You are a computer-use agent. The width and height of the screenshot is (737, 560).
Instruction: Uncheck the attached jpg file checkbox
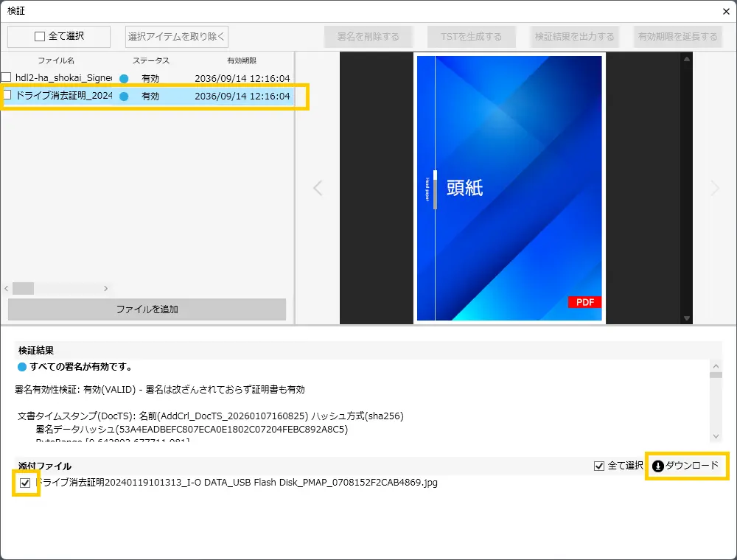point(26,483)
